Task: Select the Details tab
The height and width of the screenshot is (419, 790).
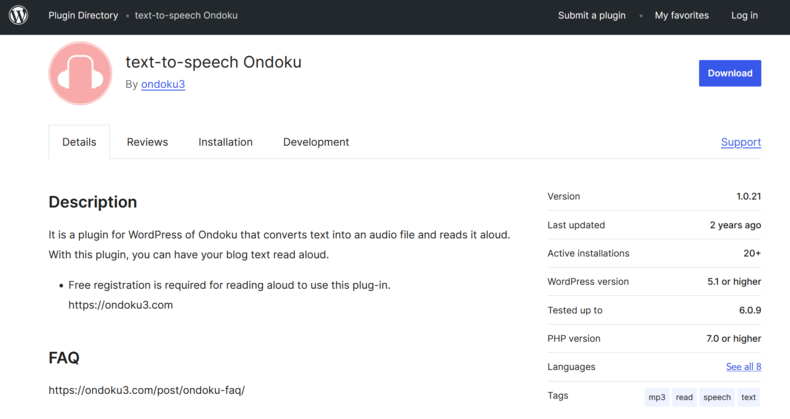Action: [x=79, y=142]
